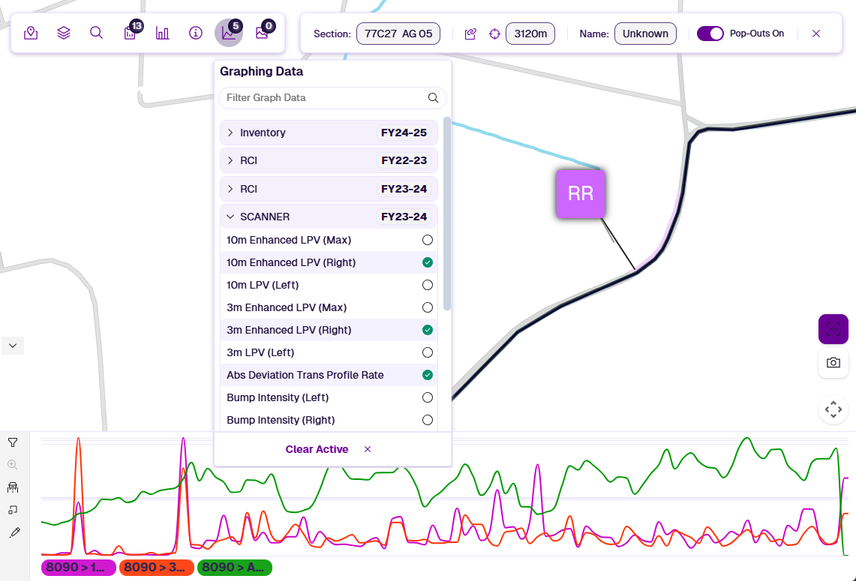
Task: Select 3m Enhanced LPV (Max) option
Action: point(427,307)
